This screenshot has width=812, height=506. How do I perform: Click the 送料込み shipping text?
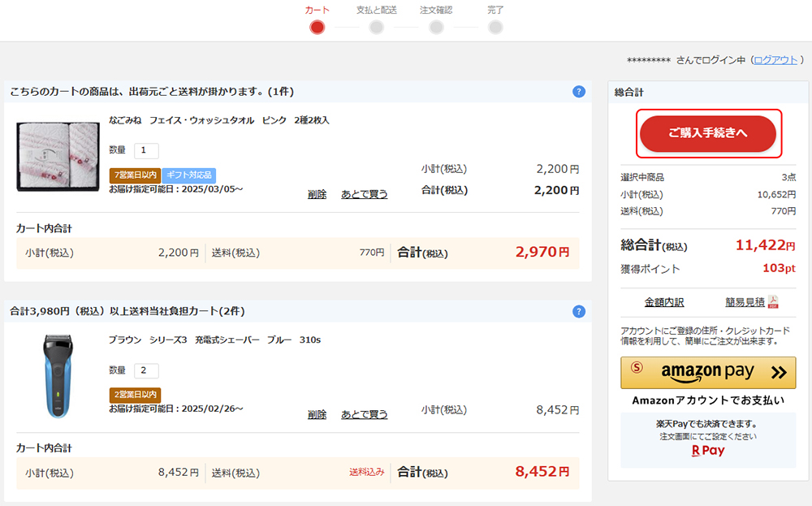(x=367, y=472)
